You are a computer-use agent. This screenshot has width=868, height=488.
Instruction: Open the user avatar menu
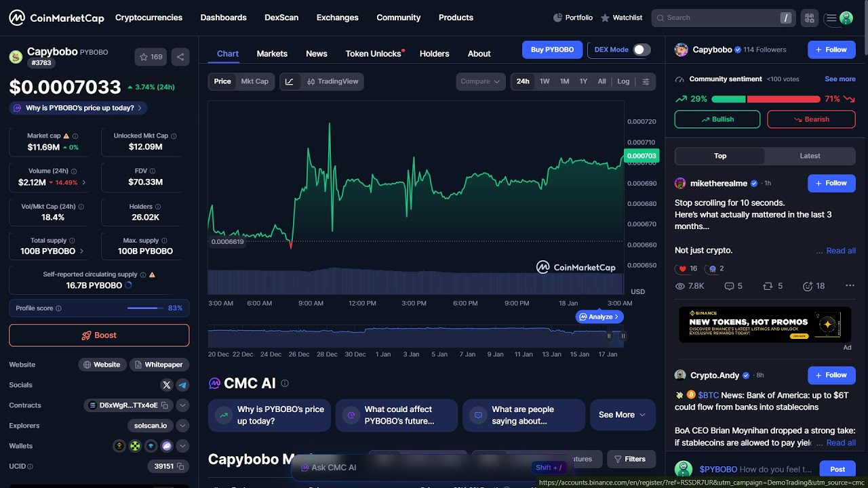point(846,18)
